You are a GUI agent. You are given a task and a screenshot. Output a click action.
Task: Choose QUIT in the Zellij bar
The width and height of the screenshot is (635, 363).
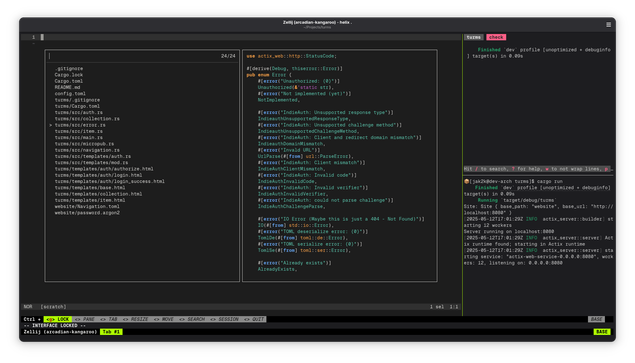(x=254, y=319)
